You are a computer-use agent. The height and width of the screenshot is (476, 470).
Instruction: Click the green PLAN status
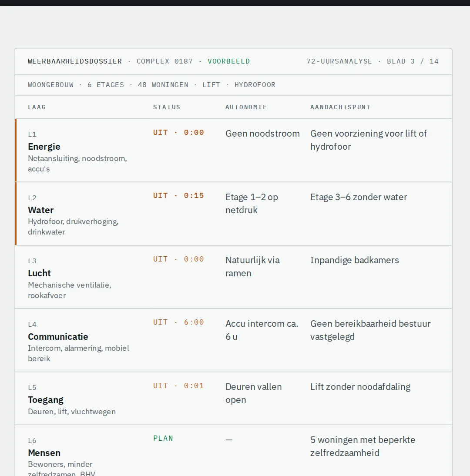[163, 438]
